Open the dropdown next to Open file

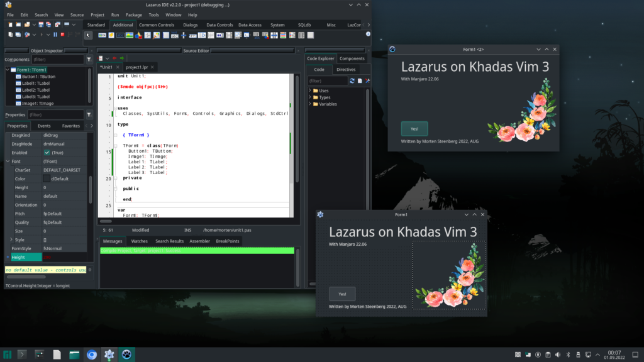pos(34,25)
